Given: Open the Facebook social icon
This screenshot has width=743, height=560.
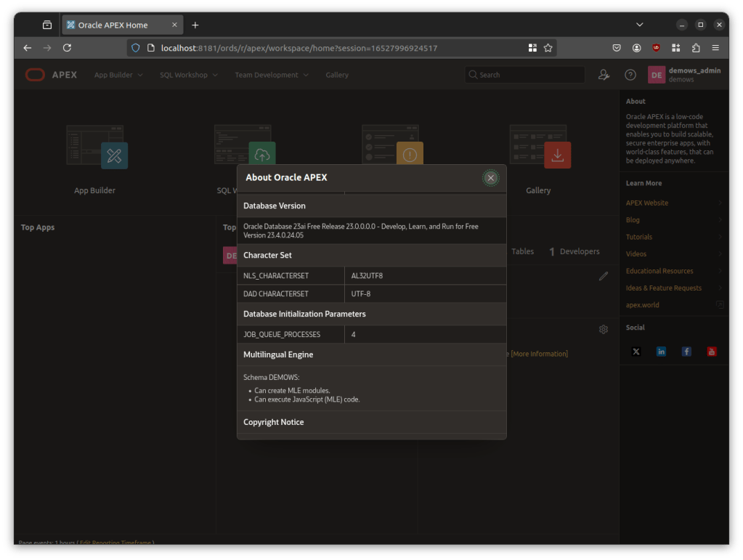Looking at the screenshot, I should click(x=686, y=352).
